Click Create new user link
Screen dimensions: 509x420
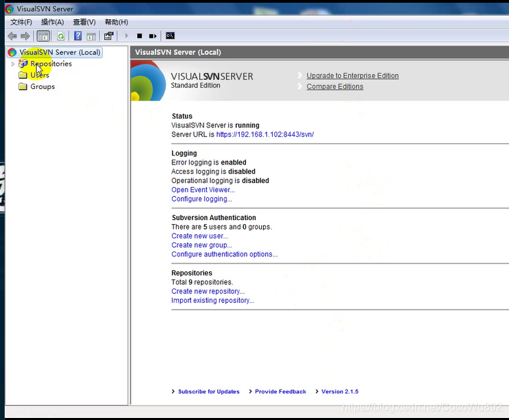(199, 236)
